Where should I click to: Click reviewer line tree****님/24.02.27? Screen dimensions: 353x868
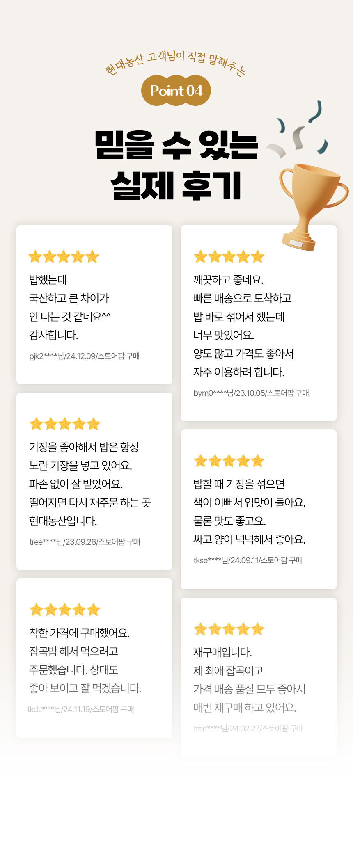click(248, 729)
